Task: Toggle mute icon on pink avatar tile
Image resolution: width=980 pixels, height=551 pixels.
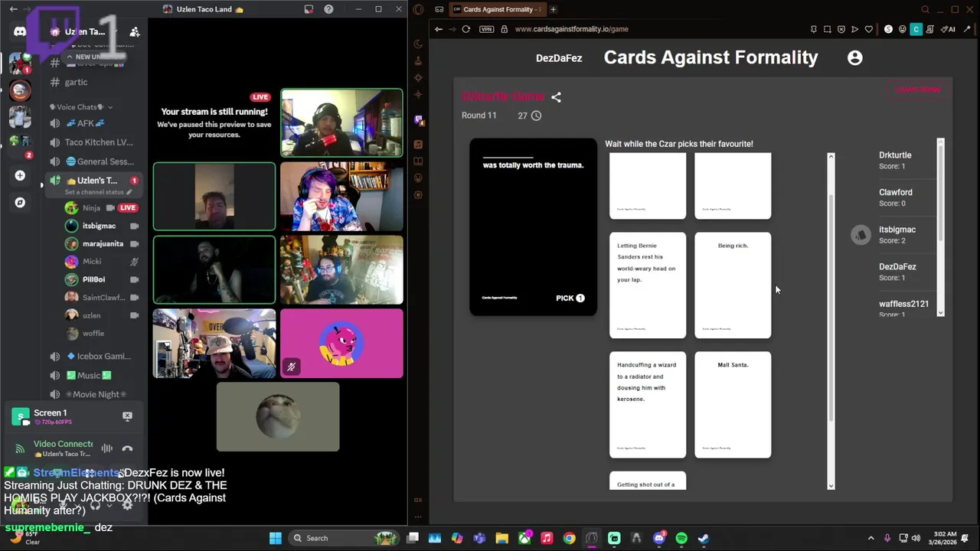Action: 291,367
